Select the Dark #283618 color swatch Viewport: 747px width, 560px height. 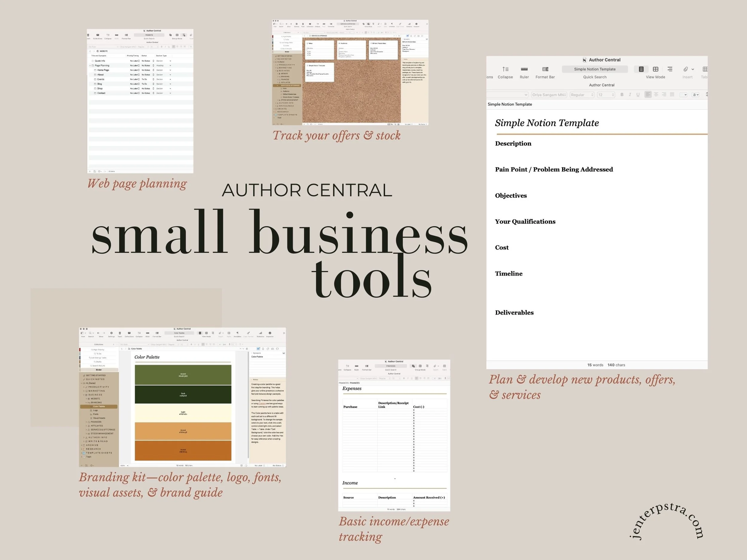pos(183,394)
